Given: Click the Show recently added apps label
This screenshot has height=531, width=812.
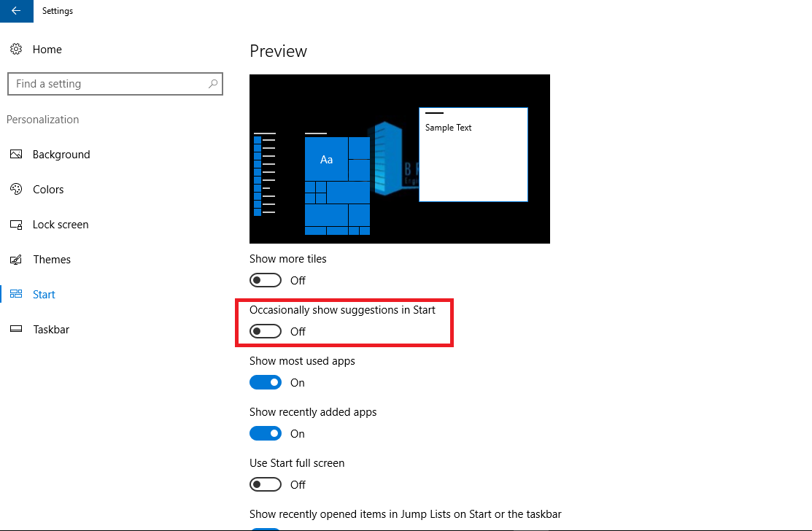Looking at the screenshot, I should click(x=313, y=412).
